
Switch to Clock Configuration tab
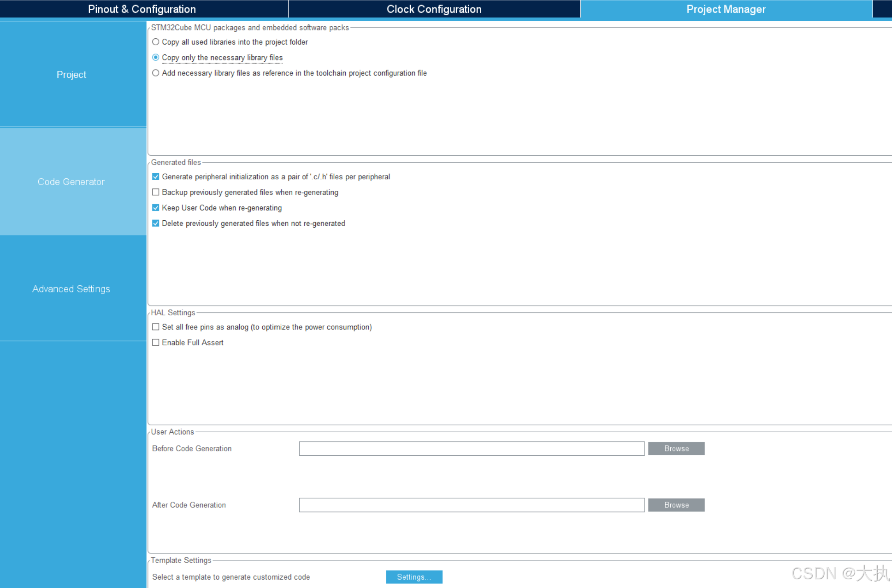tap(434, 9)
